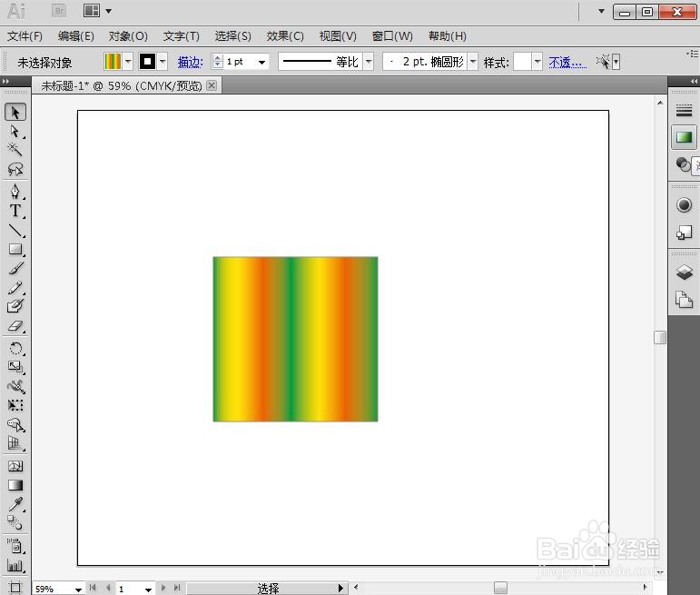Select the Eraser tool
The image size is (700, 595).
(15, 326)
